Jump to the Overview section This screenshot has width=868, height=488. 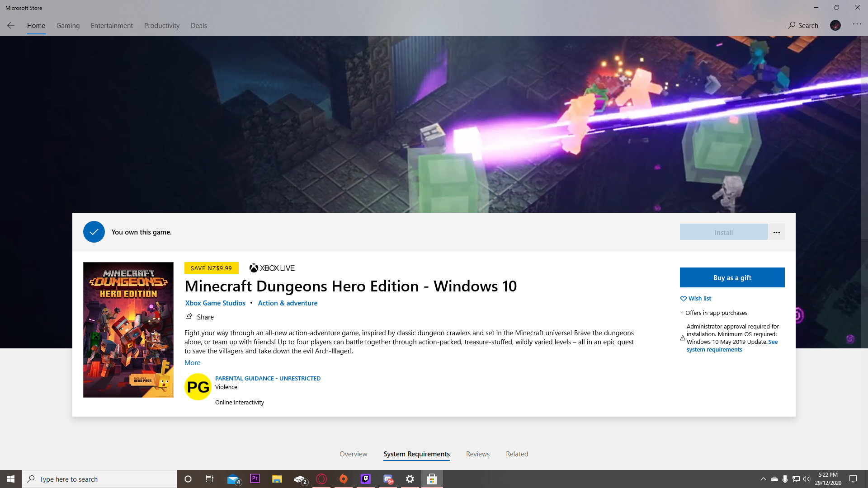pos(354,454)
